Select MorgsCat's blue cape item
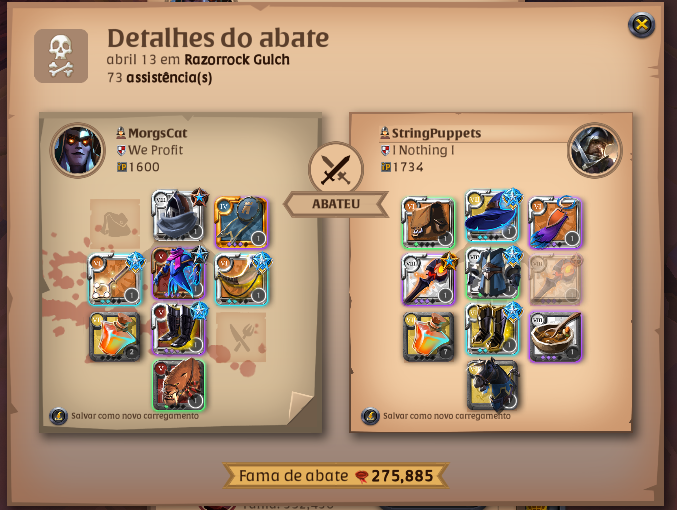The width and height of the screenshot is (677, 510). click(241, 223)
